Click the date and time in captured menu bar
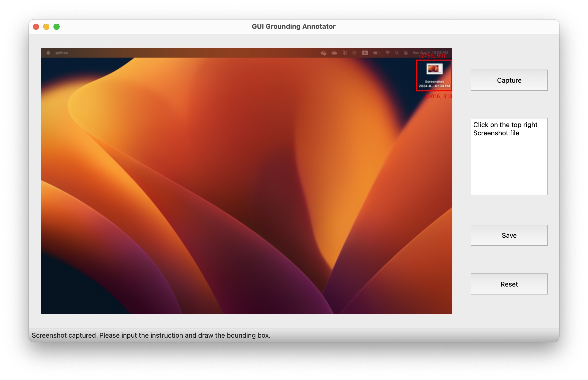The height and width of the screenshot is (380, 588). 430,52
